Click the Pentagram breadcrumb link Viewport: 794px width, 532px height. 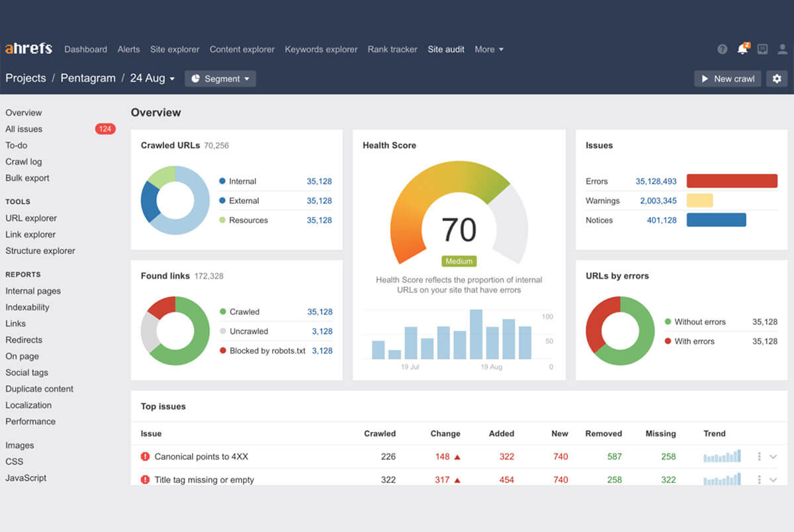point(88,78)
